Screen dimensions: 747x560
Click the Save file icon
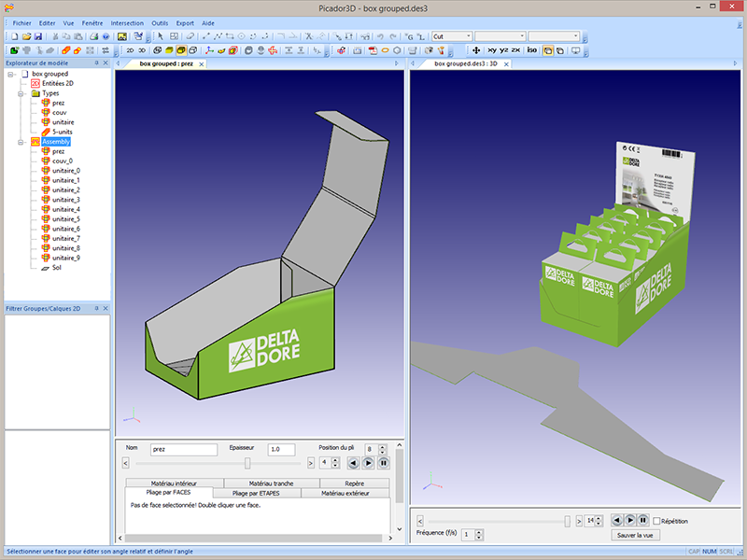37,36
